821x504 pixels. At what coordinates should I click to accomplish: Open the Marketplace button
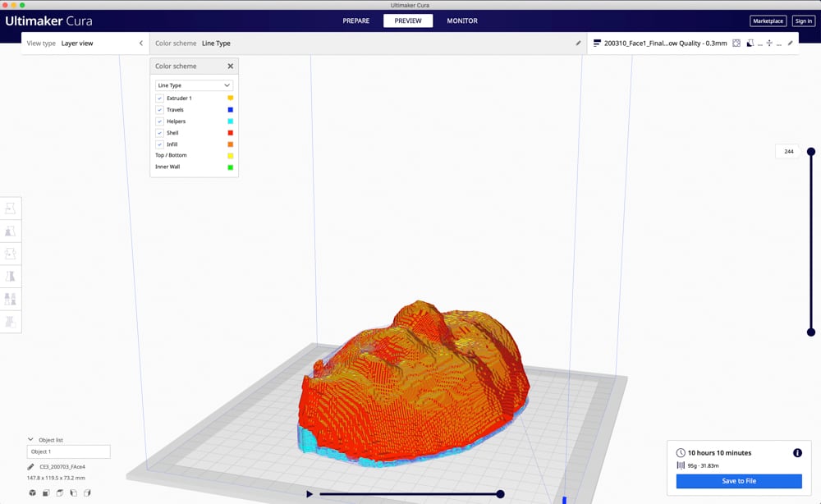[x=767, y=21]
